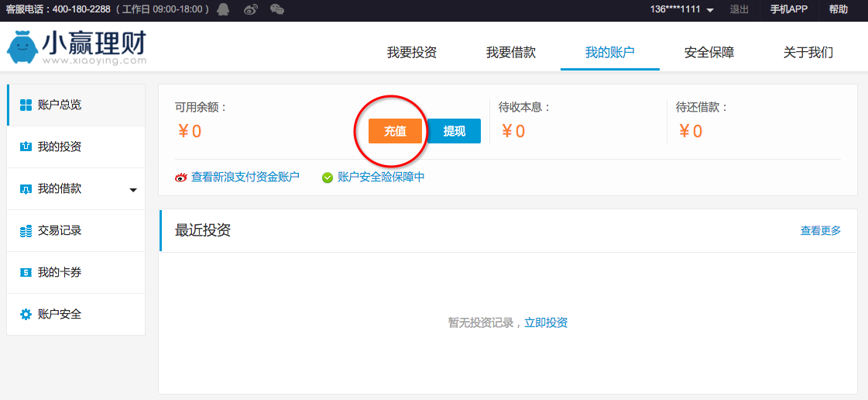Image resolution: width=868 pixels, height=400 pixels.
Task: Expand the 我的借款 submenu arrow
Action: (133, 190)
